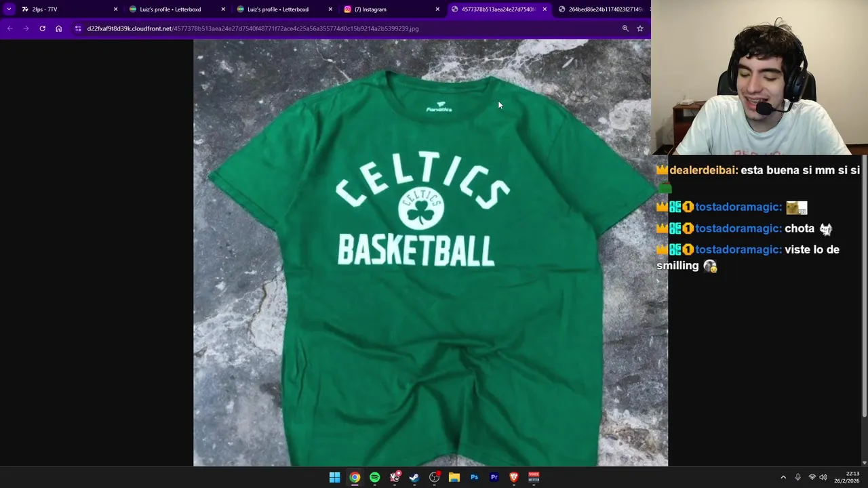
Task: Open Photoshop from the taskbar
Action: coord(474,477)
